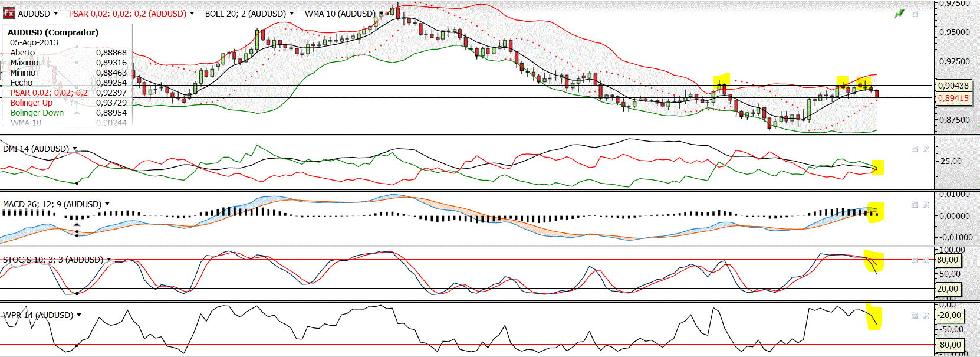Click the PSAR value 0,92397 in data box
The image size is (980, 357).
pyautogui.click(x=111, y=93)
